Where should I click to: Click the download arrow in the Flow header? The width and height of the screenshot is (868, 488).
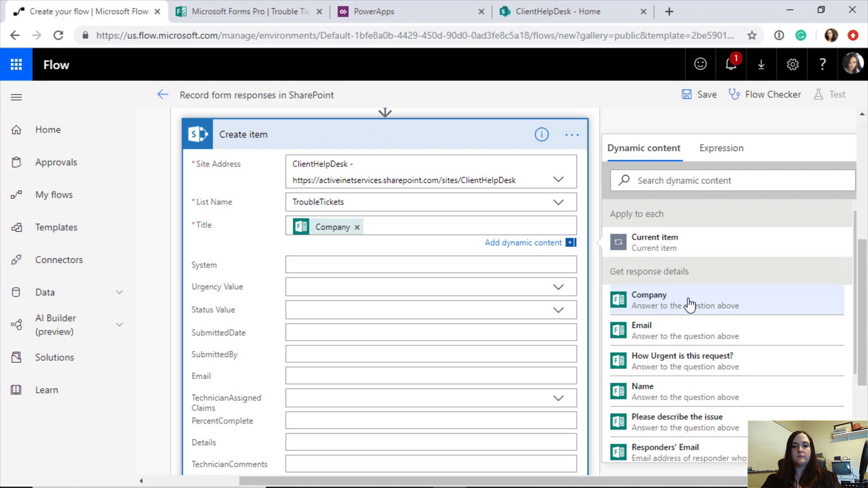pos(761,65)
